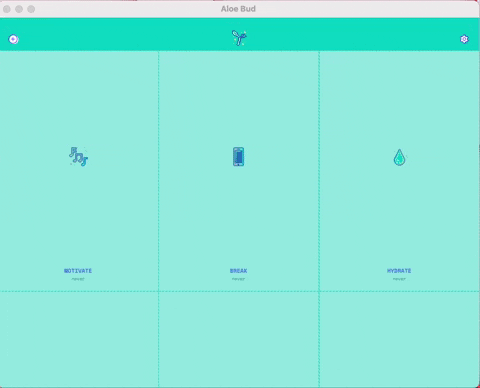Click 'never' under BREAK

pyautogui.click(x=239, y=279)
